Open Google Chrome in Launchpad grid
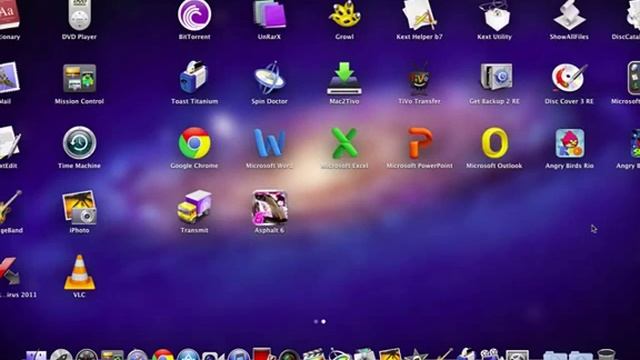Screen dimensions: 640x360 [x=195, y=143]
